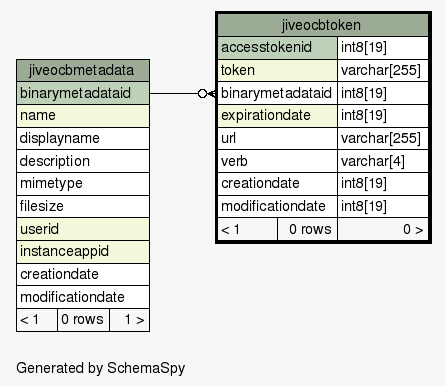Select the mimetype column row
Screen dimensions: 446x386
(83, 184)
